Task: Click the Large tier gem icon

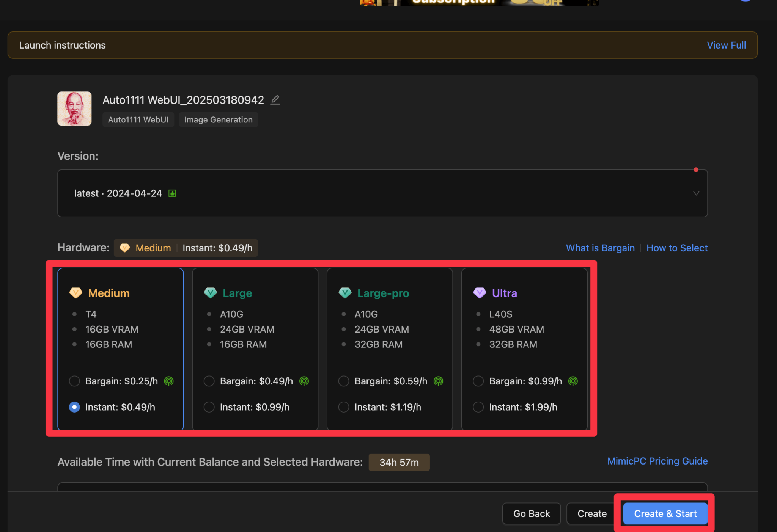Action: (x=211, y=293)
